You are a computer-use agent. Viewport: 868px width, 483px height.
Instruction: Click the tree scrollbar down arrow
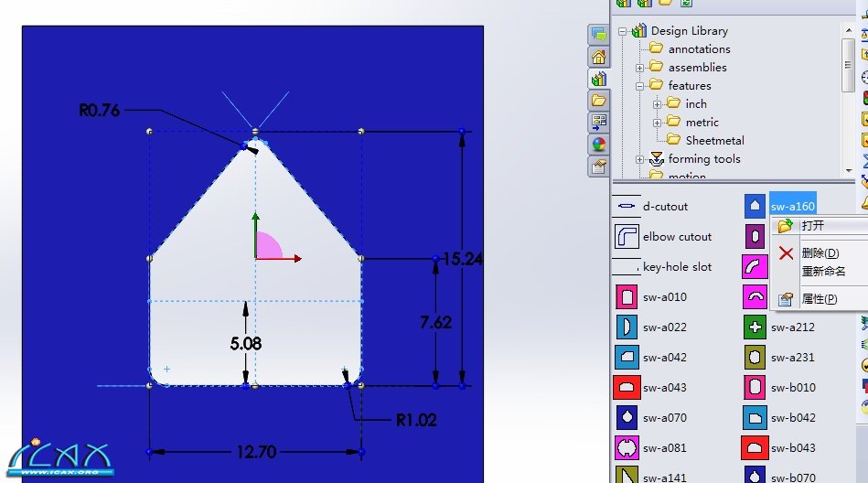[x=848, y=170]
